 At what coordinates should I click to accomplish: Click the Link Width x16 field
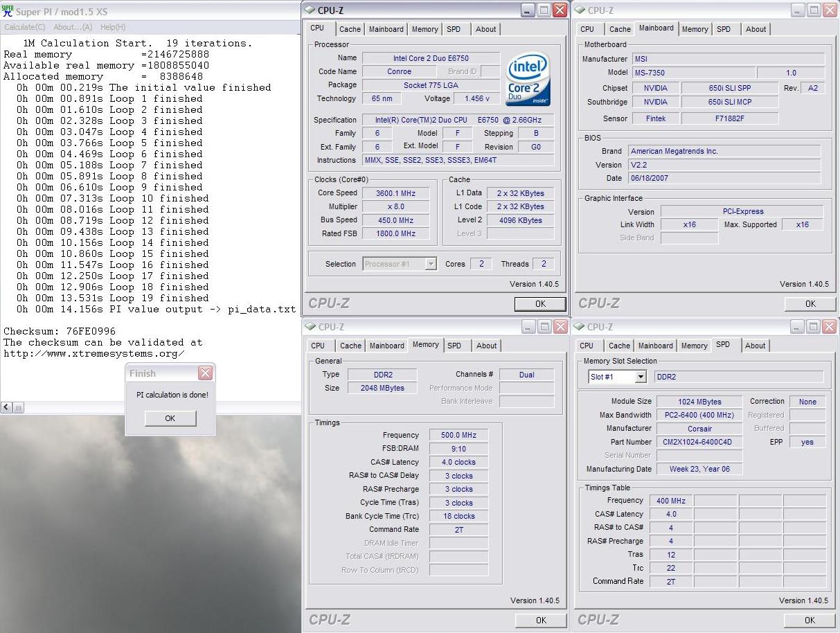[689, 224]
